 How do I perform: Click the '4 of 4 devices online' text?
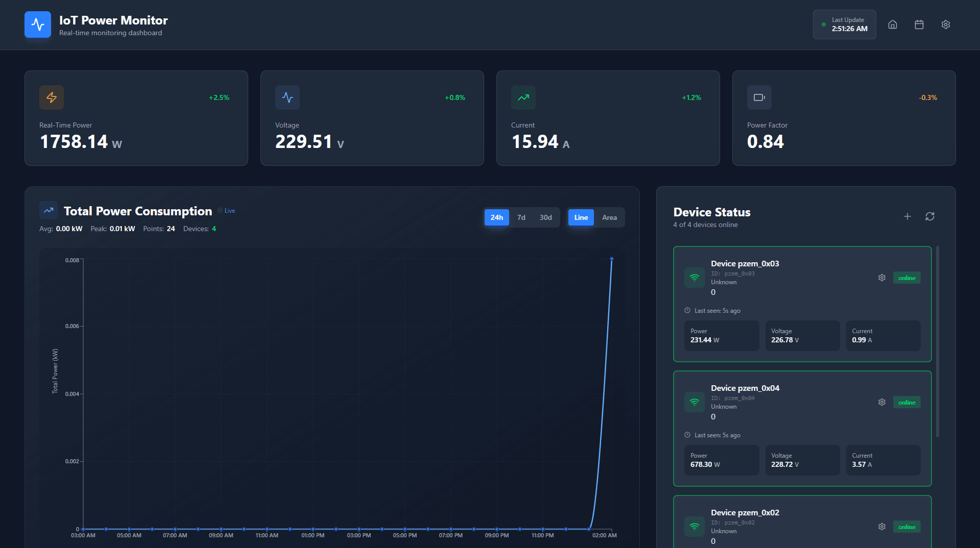point(705,225)
